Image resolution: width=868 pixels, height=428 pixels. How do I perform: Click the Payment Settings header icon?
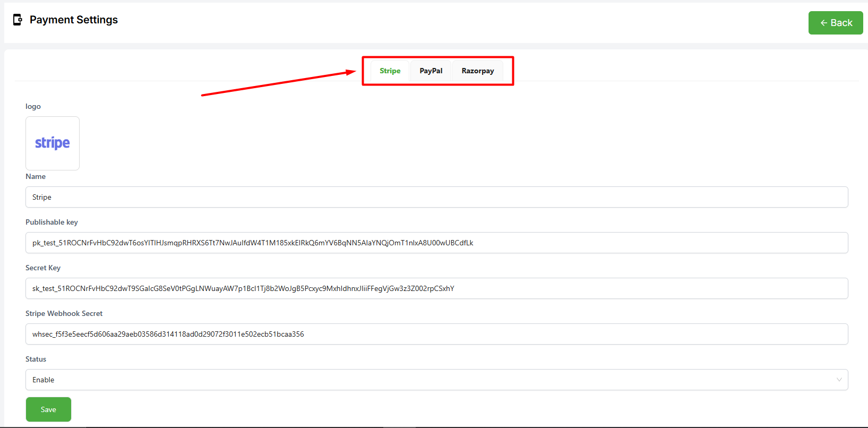(18, 20)
